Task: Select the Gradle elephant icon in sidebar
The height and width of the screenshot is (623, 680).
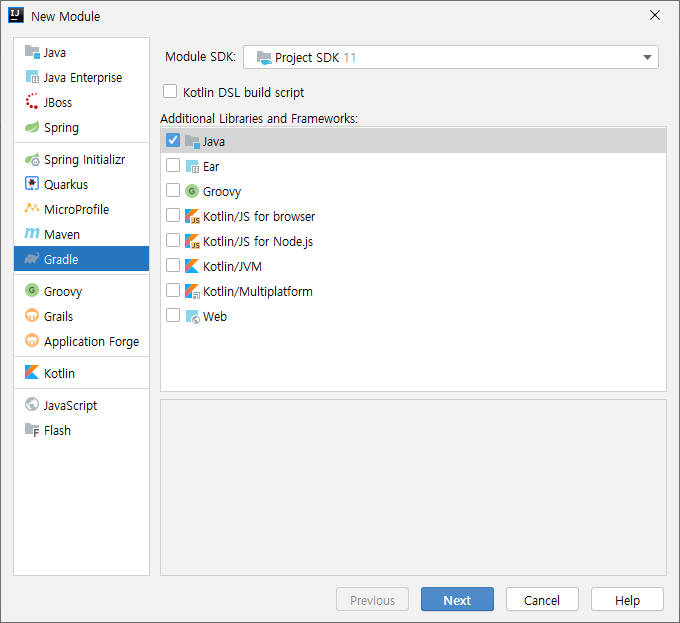Action: [x=32, y=259]
